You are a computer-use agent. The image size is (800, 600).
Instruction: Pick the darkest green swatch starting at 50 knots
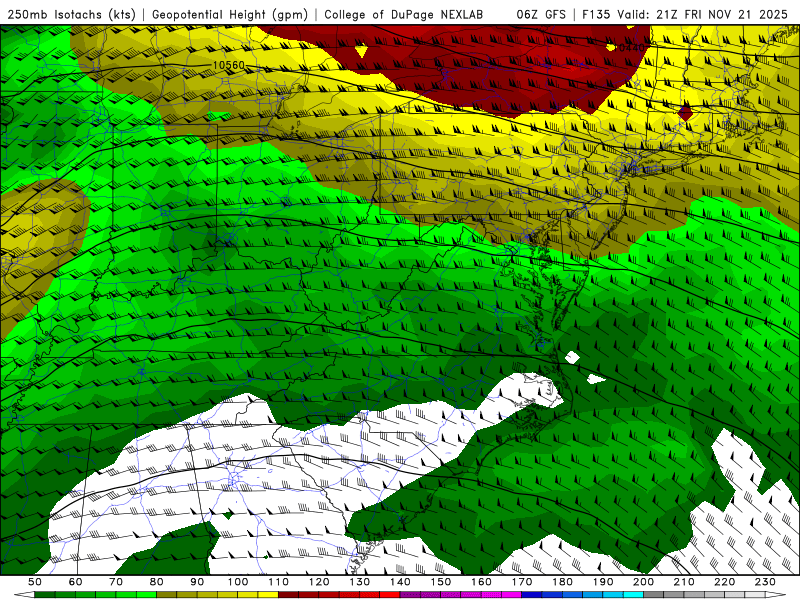pos(45,595)
